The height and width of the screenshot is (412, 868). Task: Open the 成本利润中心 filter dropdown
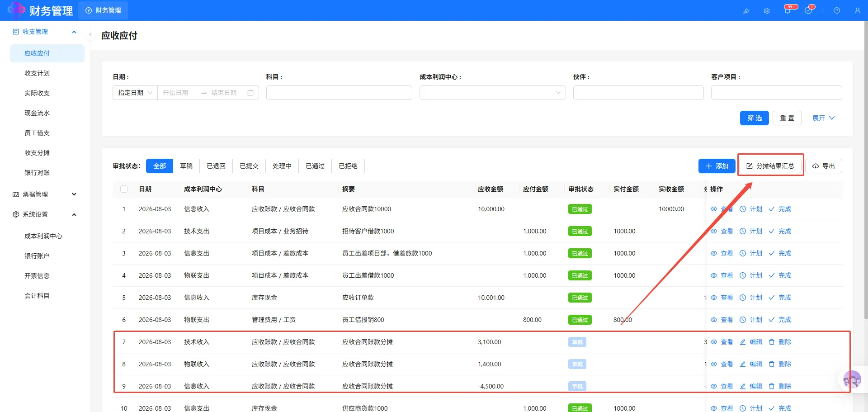coord(493,93)
